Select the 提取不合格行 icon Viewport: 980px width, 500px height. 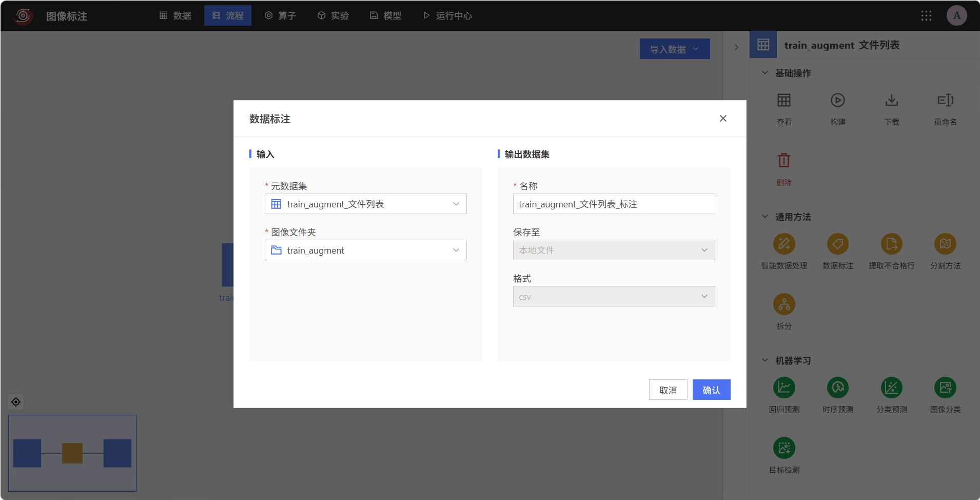coord(891,244)
